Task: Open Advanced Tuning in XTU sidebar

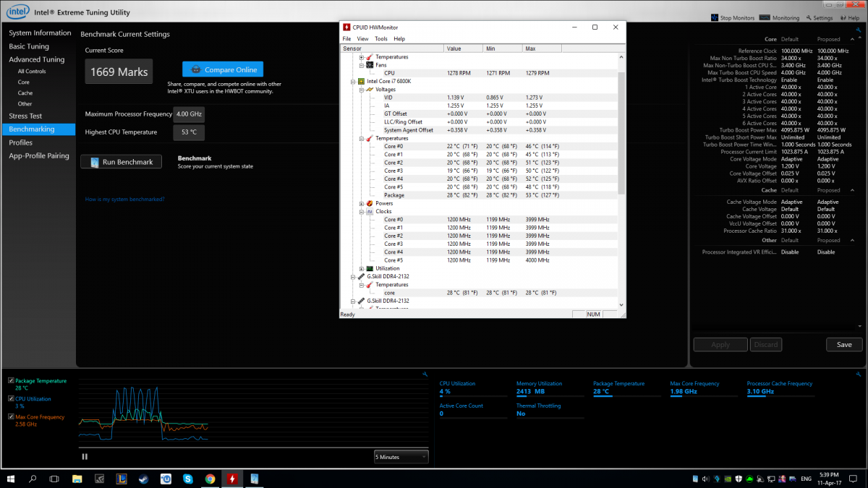Action: coord(37,59)
